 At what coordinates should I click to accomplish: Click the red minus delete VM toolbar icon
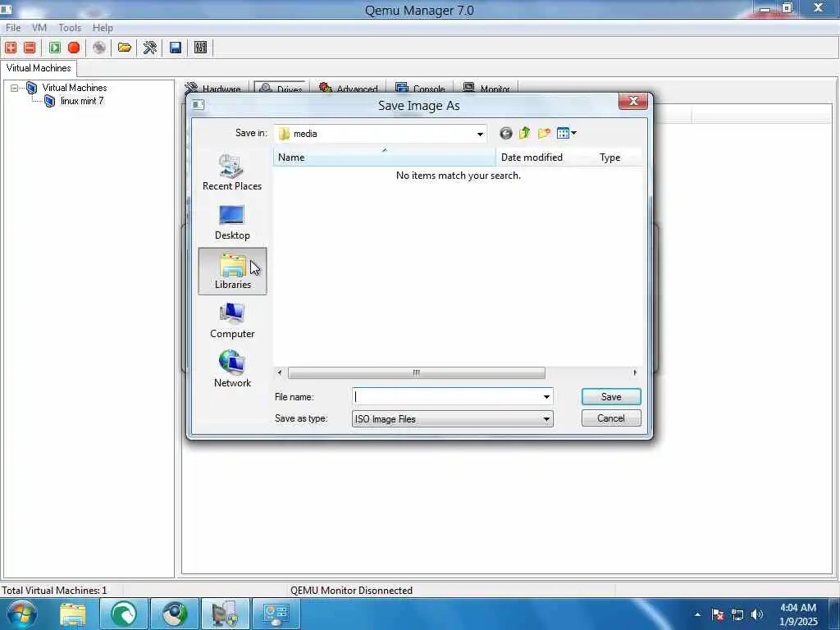point(30,48)
